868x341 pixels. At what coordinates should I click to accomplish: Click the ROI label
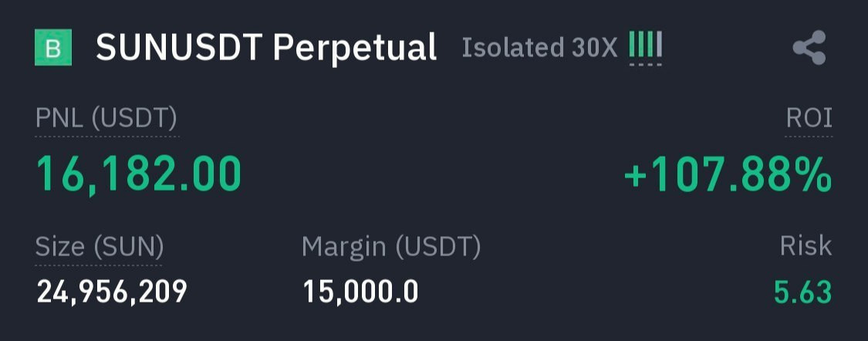[x=809, y=119]
